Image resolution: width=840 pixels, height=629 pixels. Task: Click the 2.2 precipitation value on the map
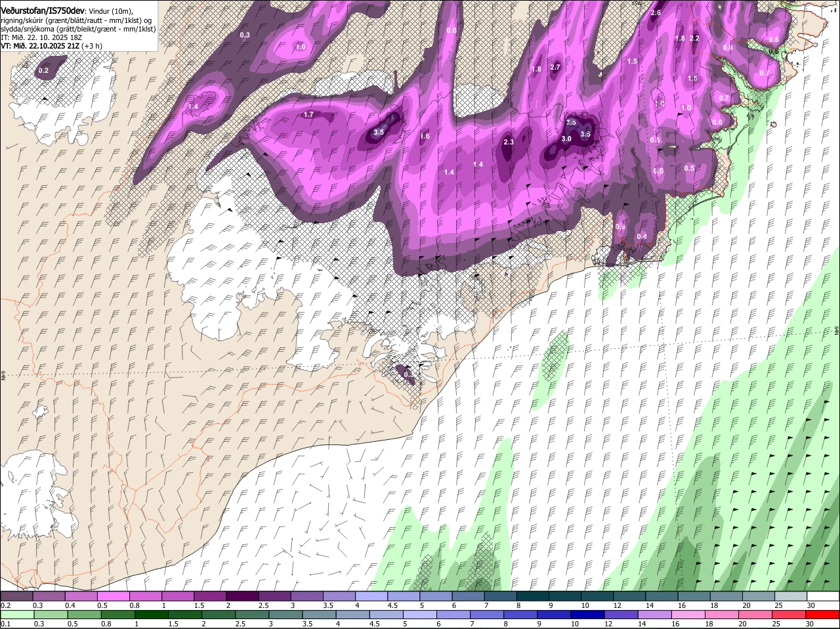(695, 39)
